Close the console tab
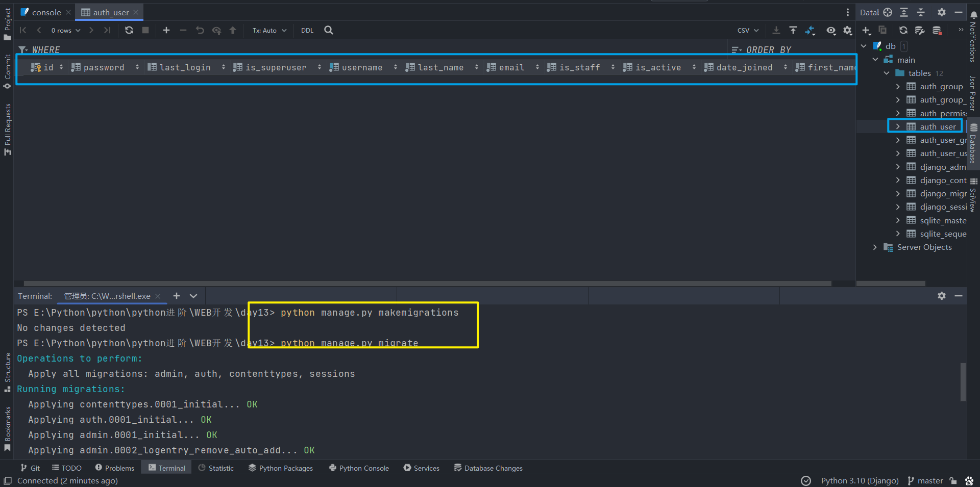980x487 pixels. click(68, 12)
